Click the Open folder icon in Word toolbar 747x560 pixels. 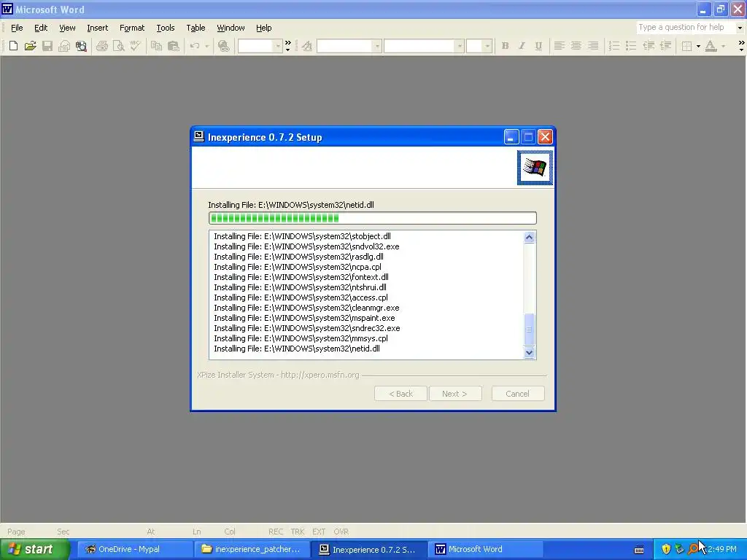tap(31, 46)
